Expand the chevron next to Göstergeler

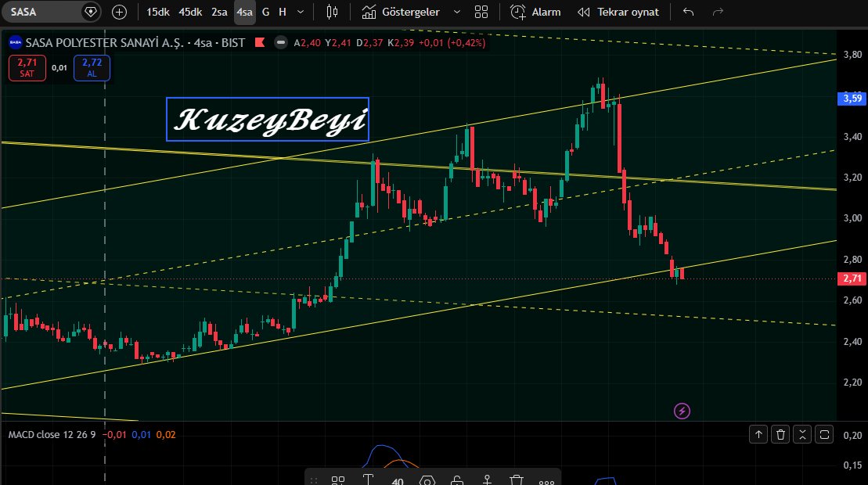(x=456, y=12)
